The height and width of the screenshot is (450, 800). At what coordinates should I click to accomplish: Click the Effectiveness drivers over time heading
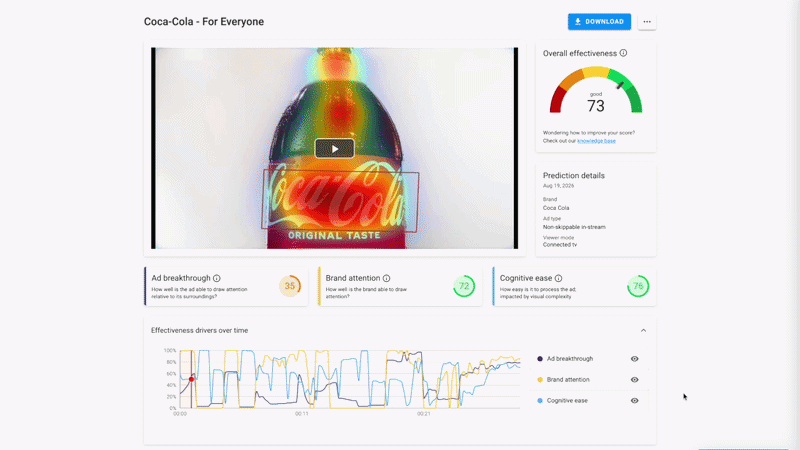[x=199, y=331]
